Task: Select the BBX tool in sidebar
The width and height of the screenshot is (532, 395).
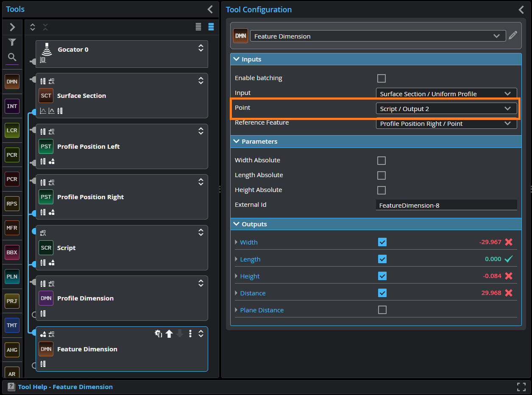Action: (12, 252)
